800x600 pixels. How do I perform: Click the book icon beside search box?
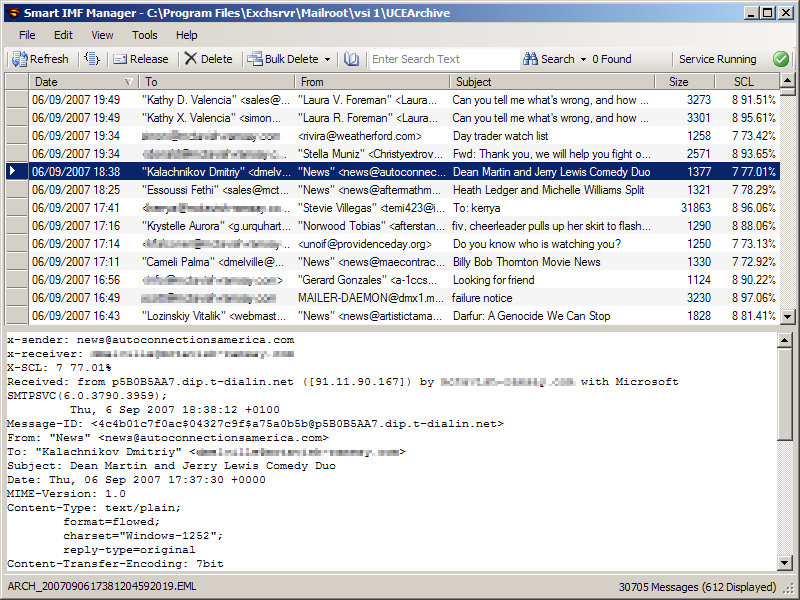[x=351, y=59]
